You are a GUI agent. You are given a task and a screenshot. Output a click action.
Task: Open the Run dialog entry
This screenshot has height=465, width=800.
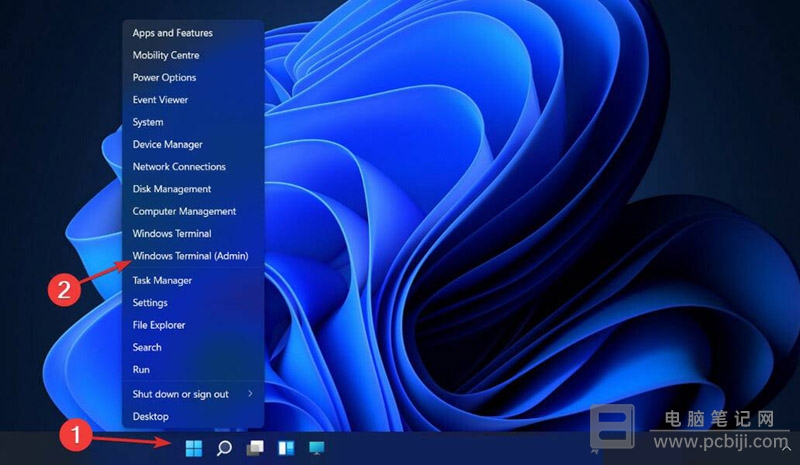click(141, 370)
